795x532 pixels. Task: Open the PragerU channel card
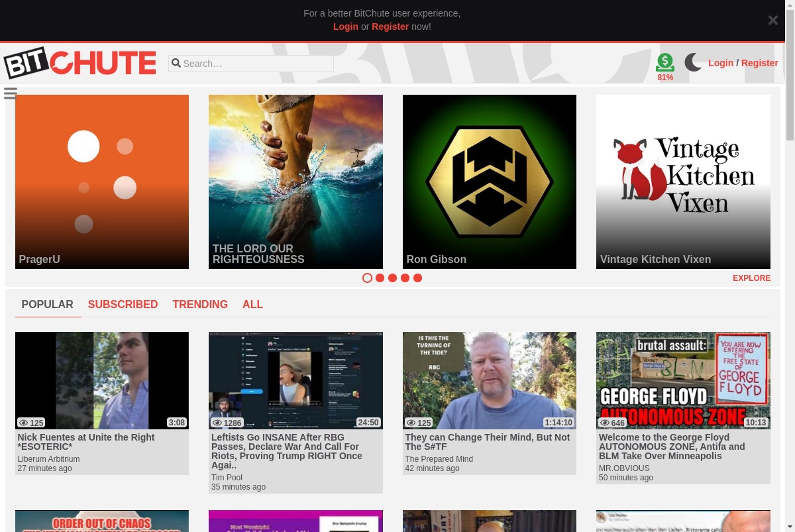102,182
